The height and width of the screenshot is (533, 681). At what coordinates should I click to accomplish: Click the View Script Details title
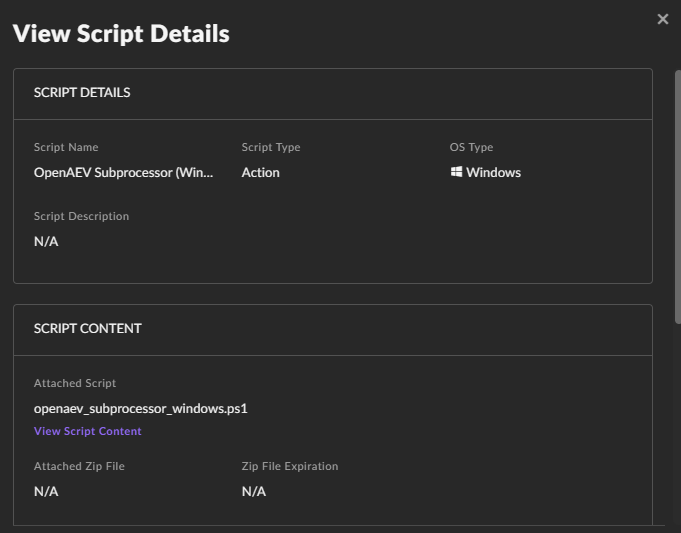pyautogui.click(x=121, y=34)
